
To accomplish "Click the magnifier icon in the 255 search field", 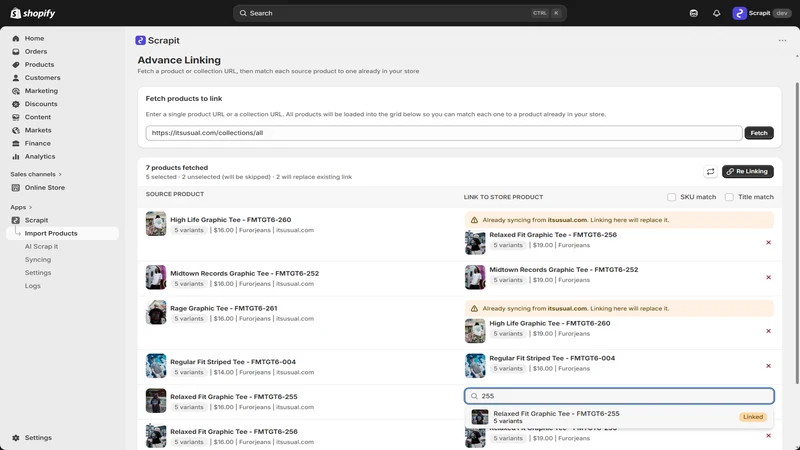I will 474,396.
